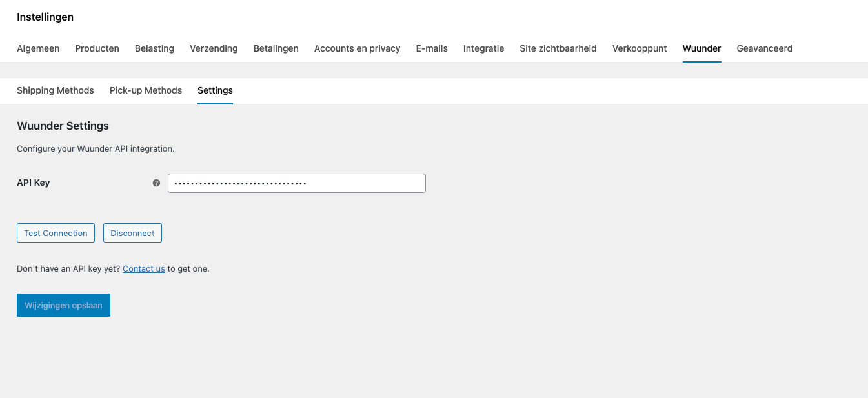The width and height of the screenshot is (868, 398).
Task: Go to Site zichtbaarheid tab
Action: pos(558,48)
